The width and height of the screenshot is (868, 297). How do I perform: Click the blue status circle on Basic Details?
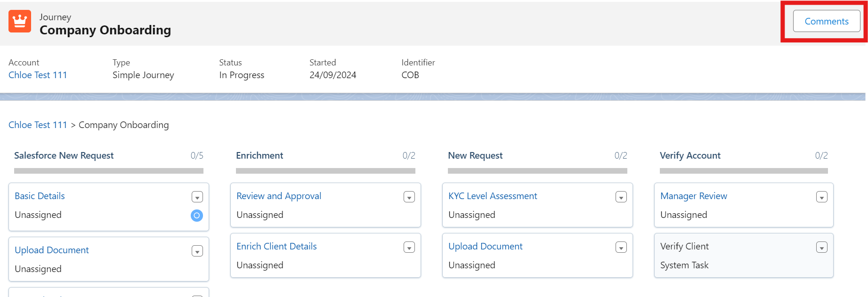(x=197, y=216)
